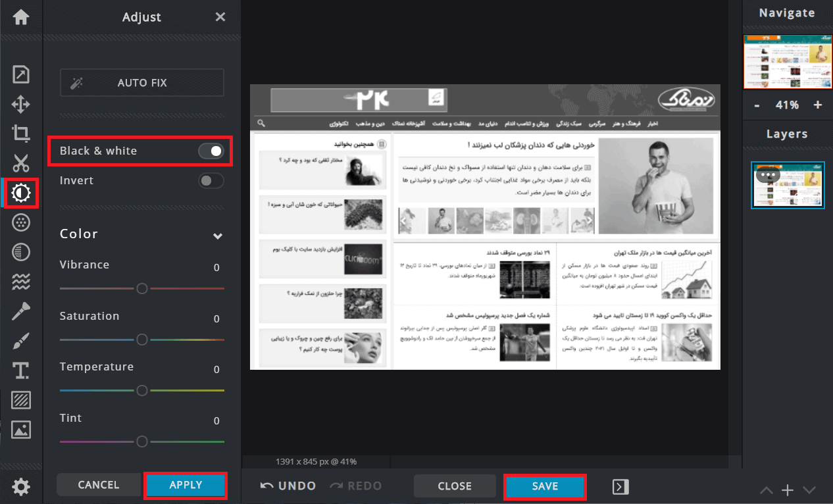Toggle the Black & white switch
The image size is (833, 504).
pos(211,151)
